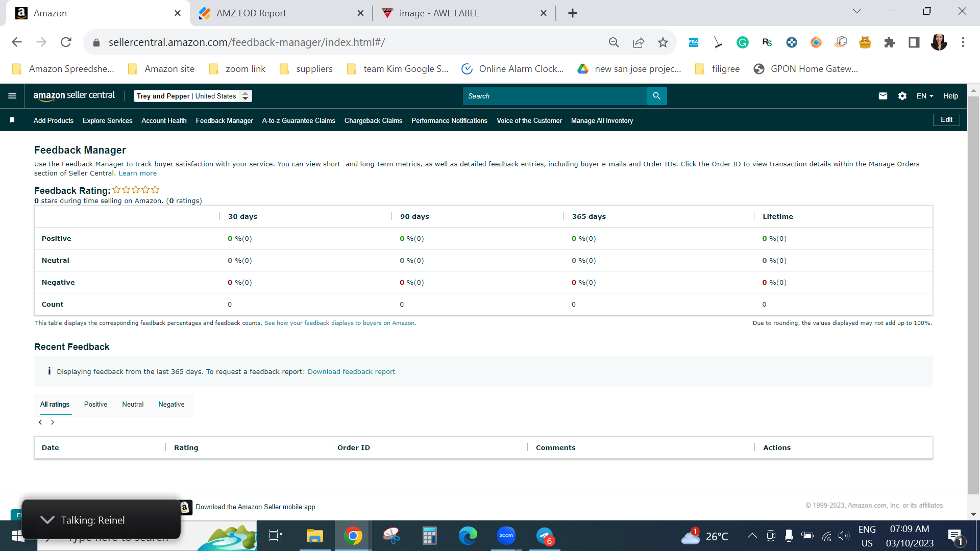This screenshot has height=551, width=980.
Task: Click the Chrome address bar URL
Action: click(x=247, y=42)
